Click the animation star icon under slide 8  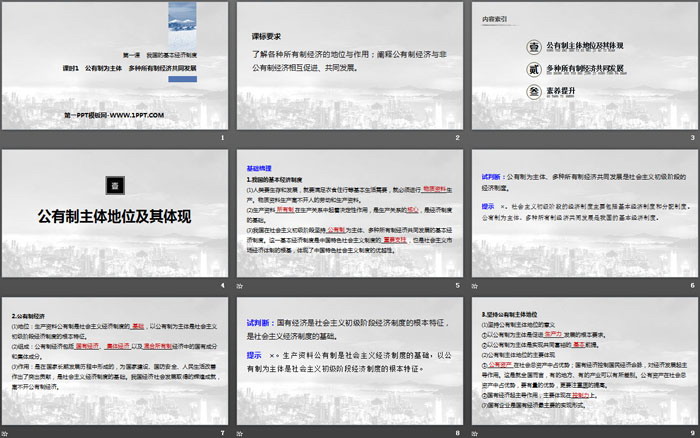coord(240,434)
